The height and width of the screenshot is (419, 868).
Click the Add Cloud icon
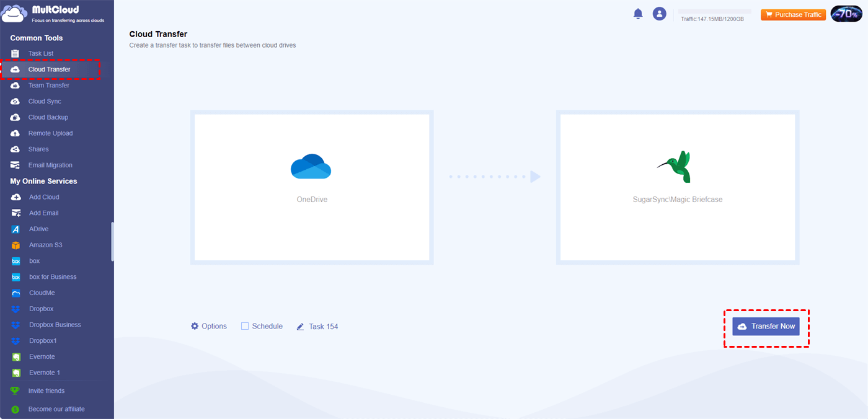[x=16, y=197]
